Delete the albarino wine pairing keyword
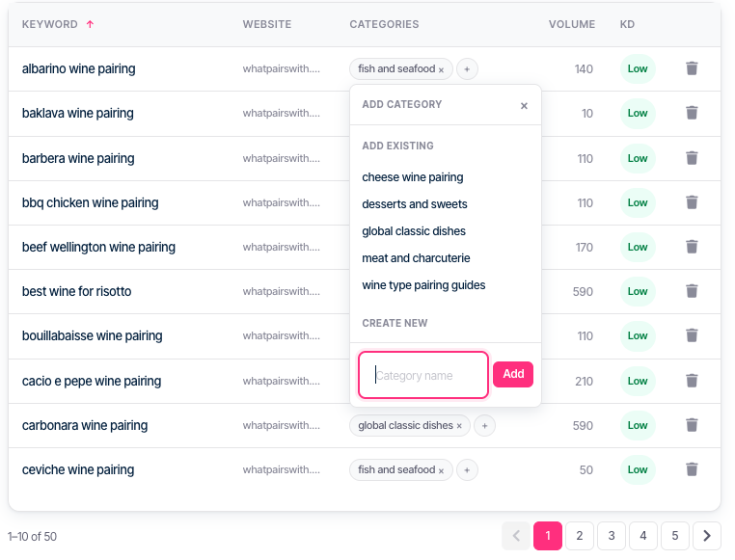735x560 pixels. 692,68
